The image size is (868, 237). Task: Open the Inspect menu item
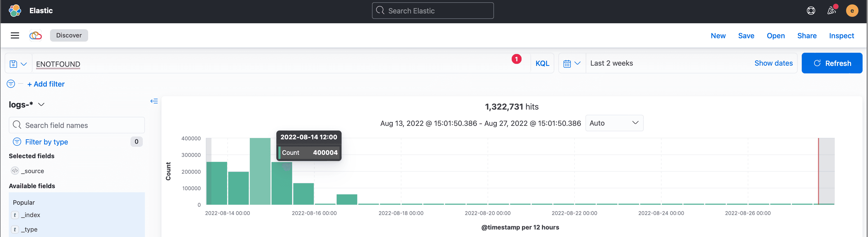pos(841,36)
